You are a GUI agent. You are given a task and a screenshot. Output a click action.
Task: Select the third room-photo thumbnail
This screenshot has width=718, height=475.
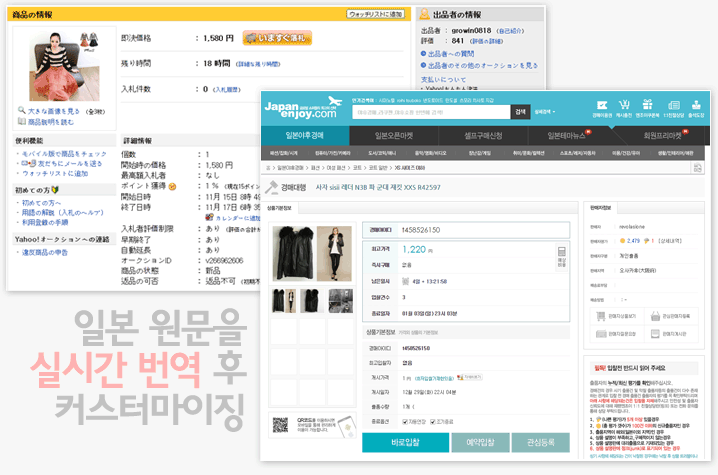click(341, 300)
